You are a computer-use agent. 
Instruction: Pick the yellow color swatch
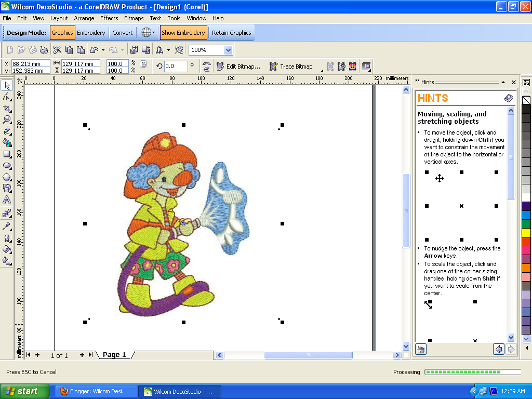pyautogui.click(x=526, y=232)
